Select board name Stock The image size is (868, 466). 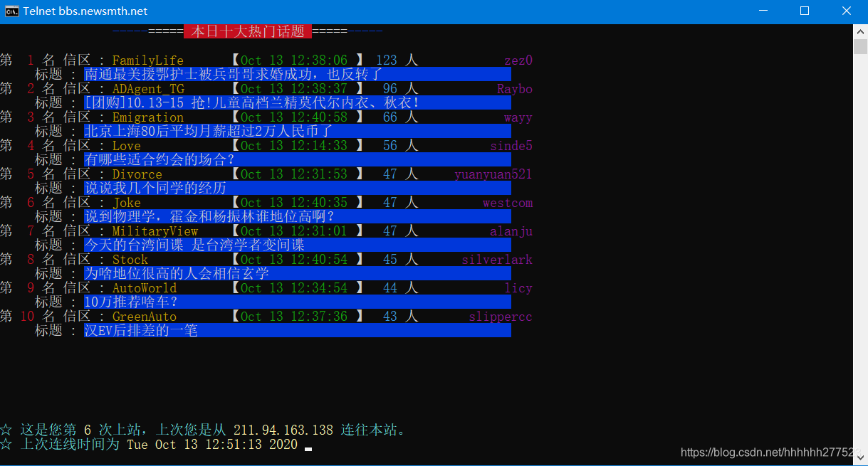click(130, 260)
